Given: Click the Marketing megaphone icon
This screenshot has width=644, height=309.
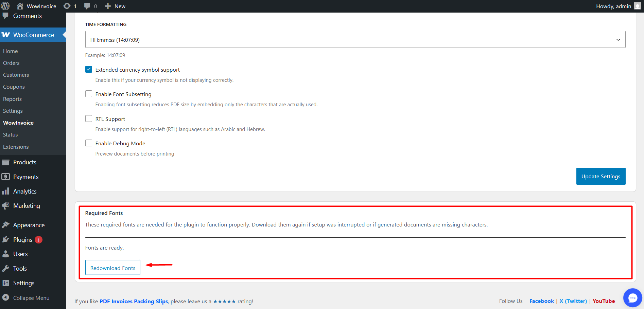Looking at the screenshot, I should (x=6, y=206).
